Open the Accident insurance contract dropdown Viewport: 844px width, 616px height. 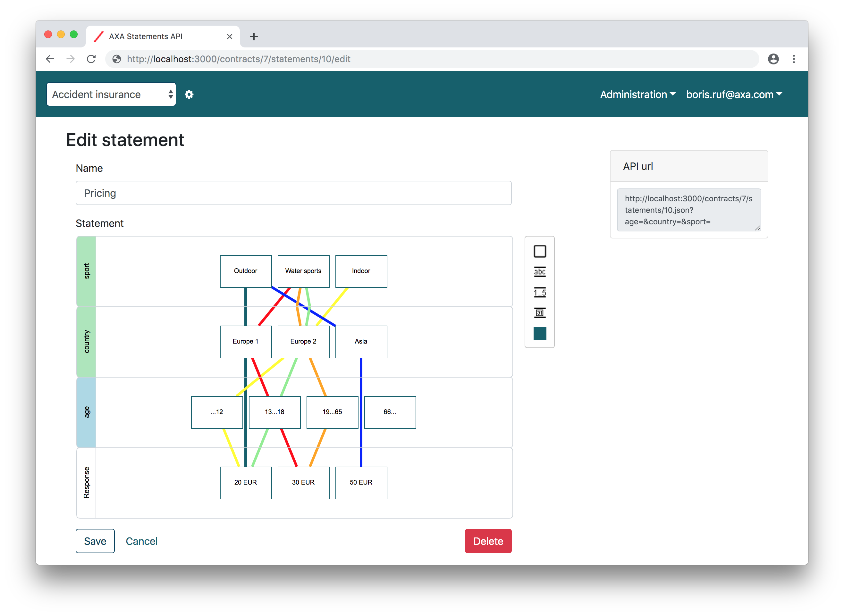[x=111, y=94]
